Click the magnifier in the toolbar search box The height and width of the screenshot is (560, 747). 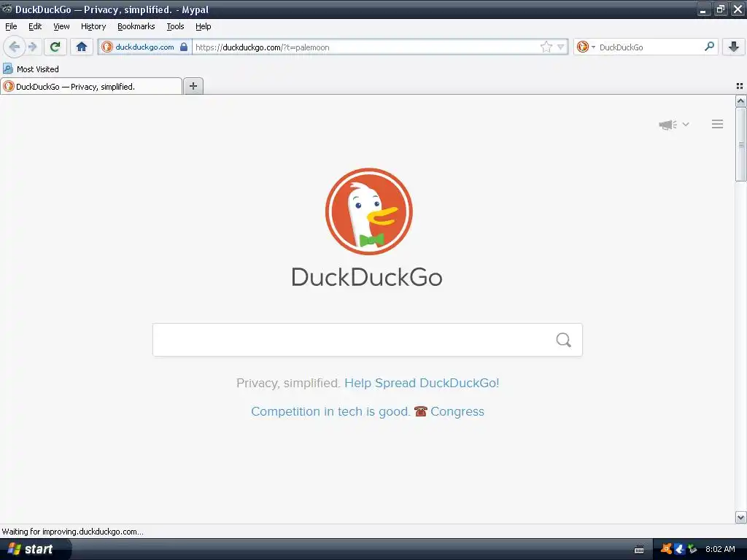[709, 47]
